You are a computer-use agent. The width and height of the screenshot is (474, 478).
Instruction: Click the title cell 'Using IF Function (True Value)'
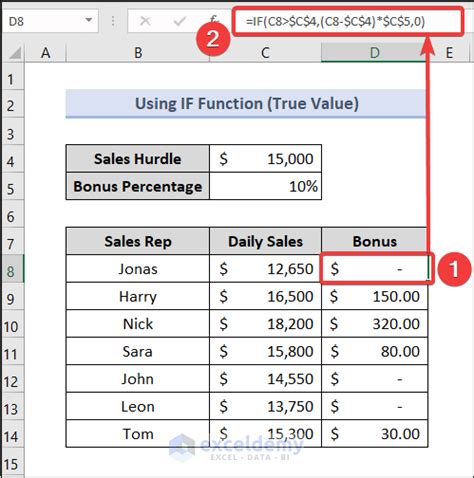point(246,104)
